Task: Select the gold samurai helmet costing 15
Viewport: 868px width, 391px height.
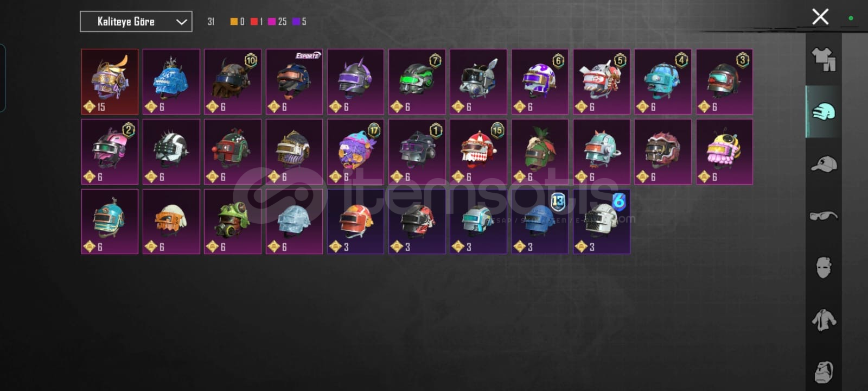Action: point(110,81)
